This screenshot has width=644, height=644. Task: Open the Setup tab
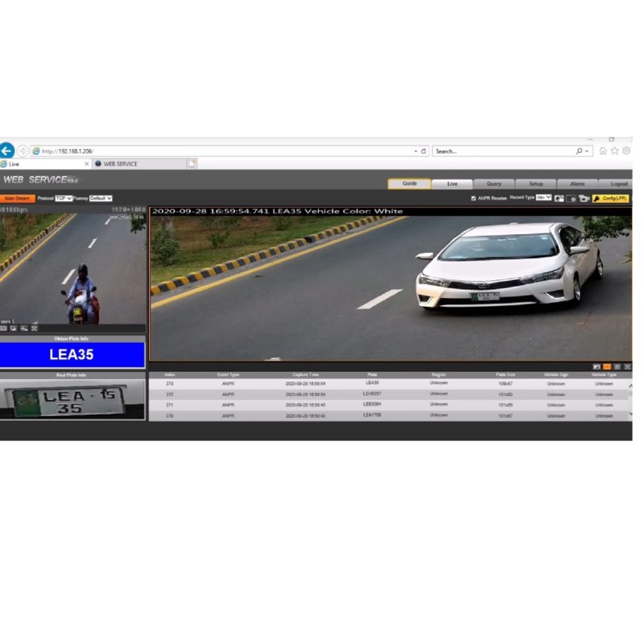535,184
